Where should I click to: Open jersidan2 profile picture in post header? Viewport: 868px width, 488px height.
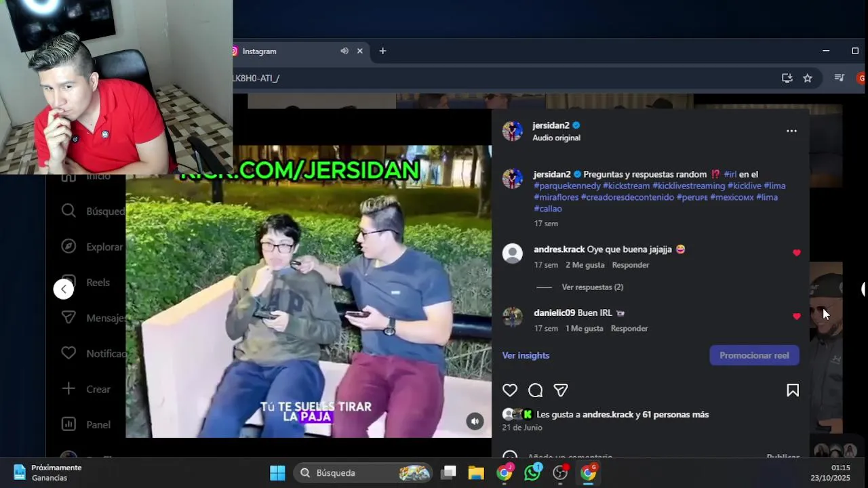pyautogui.click(x=513, y=131)
